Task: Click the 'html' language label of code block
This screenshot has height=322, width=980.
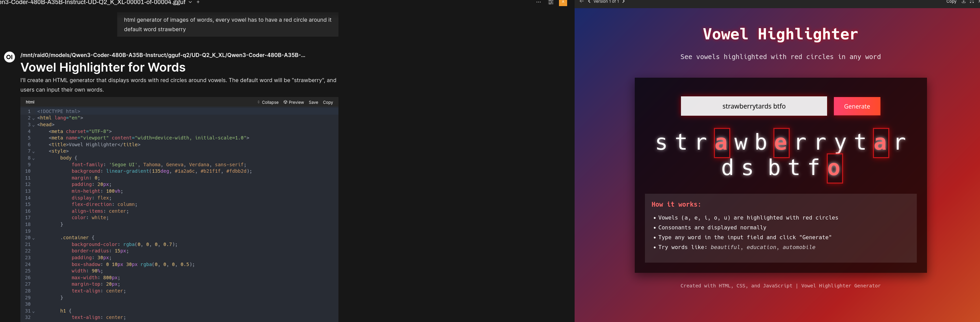Action: point(30,102)
